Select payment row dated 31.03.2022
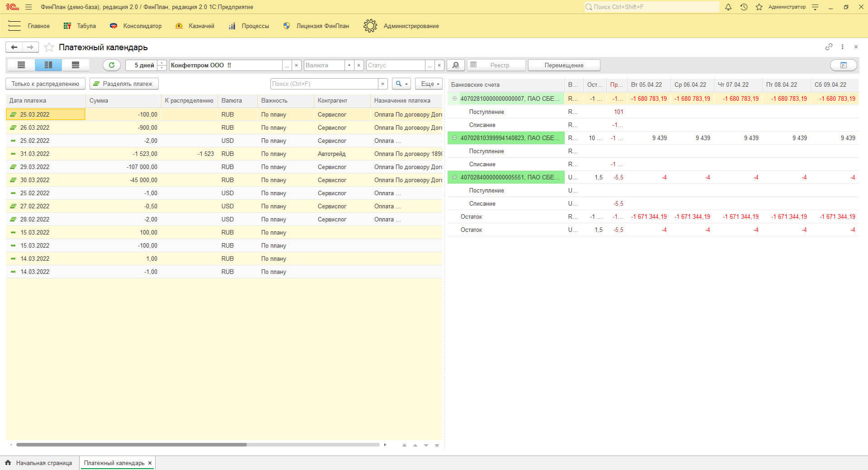Image resolution: width=868 pixels, height=470 pixels. (224, 154)
